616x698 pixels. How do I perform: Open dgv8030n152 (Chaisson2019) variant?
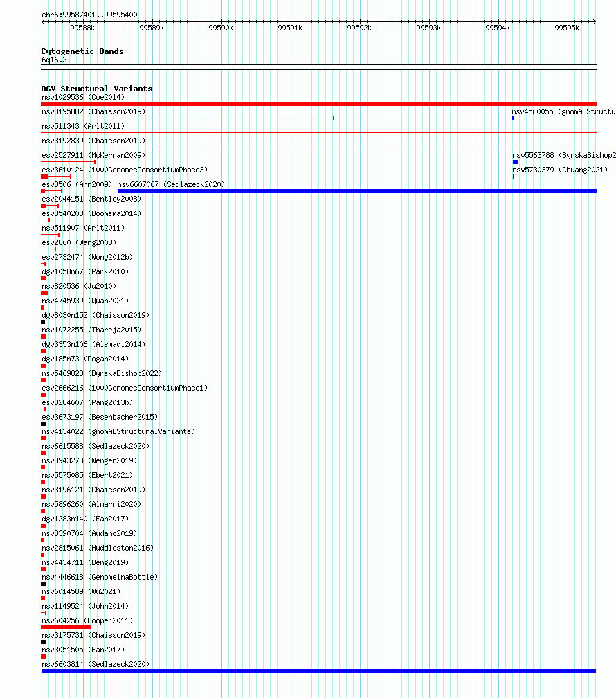click(96, 315)
